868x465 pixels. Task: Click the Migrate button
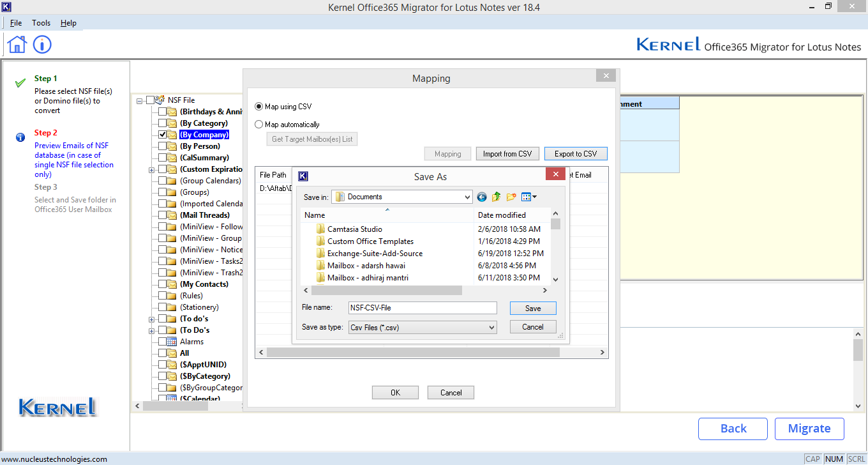809,429
